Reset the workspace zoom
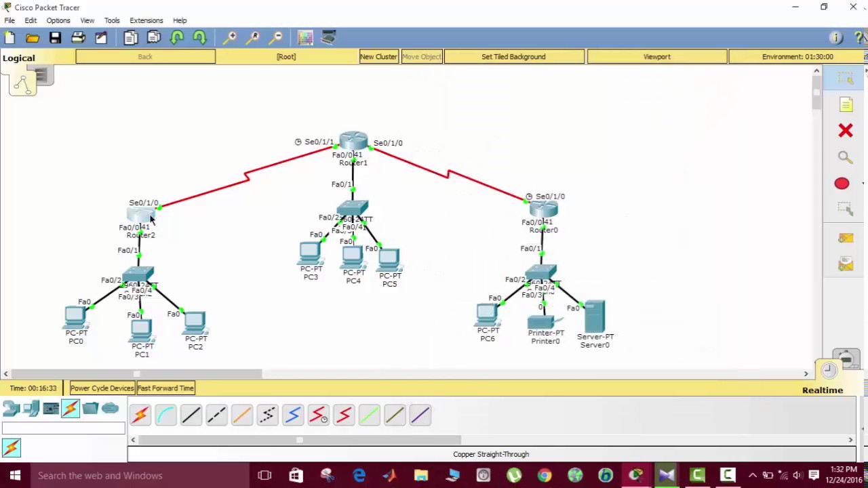Viewport: 868px width, 488px height. [254, 38]
